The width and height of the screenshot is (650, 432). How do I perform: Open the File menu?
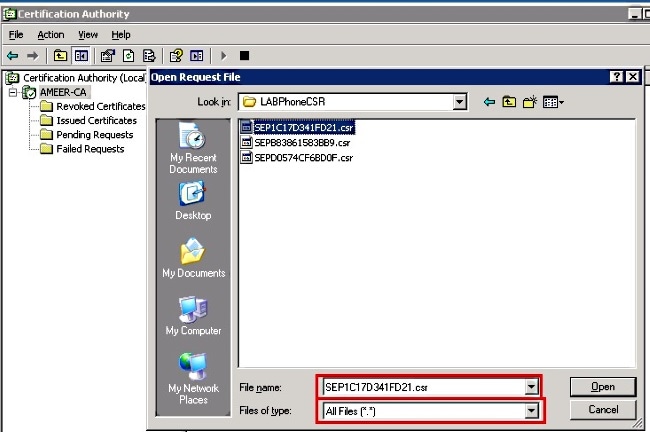coord(16,35)
